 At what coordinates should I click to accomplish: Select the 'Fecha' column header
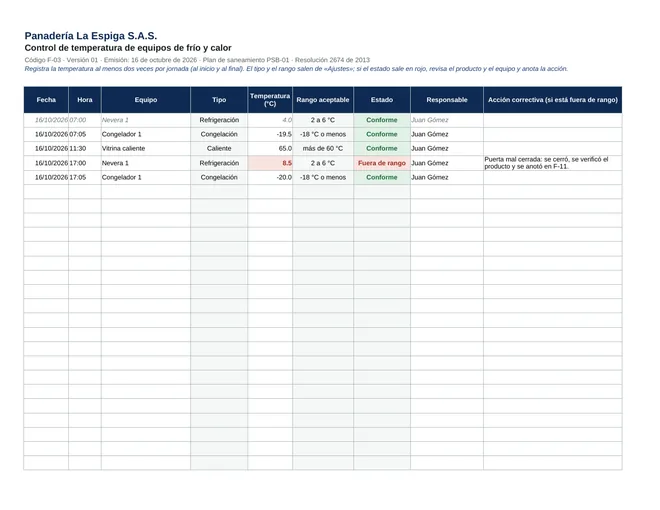pyautogui.click(x=46, y=100)
